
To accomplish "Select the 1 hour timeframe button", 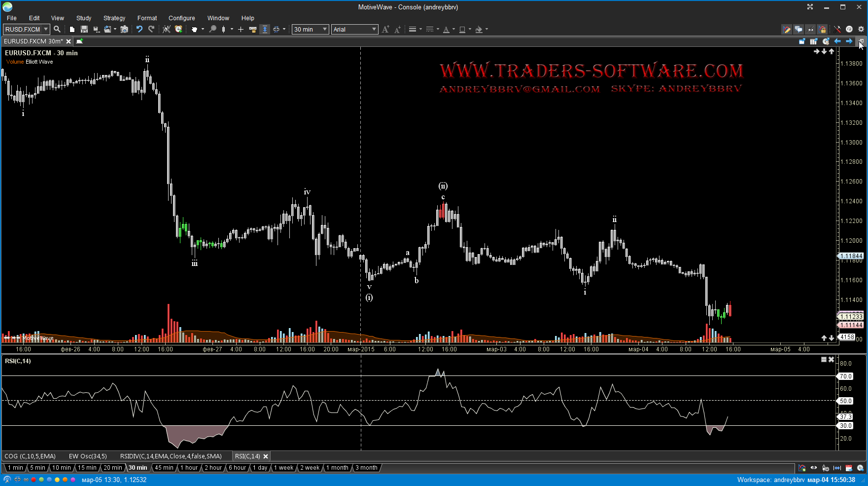I will click(189, 468).
